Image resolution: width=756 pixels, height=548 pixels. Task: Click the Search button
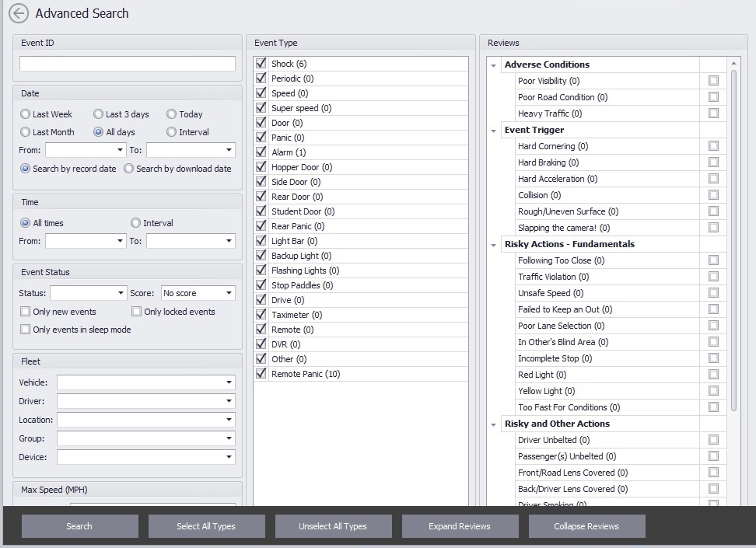(79, 526)
